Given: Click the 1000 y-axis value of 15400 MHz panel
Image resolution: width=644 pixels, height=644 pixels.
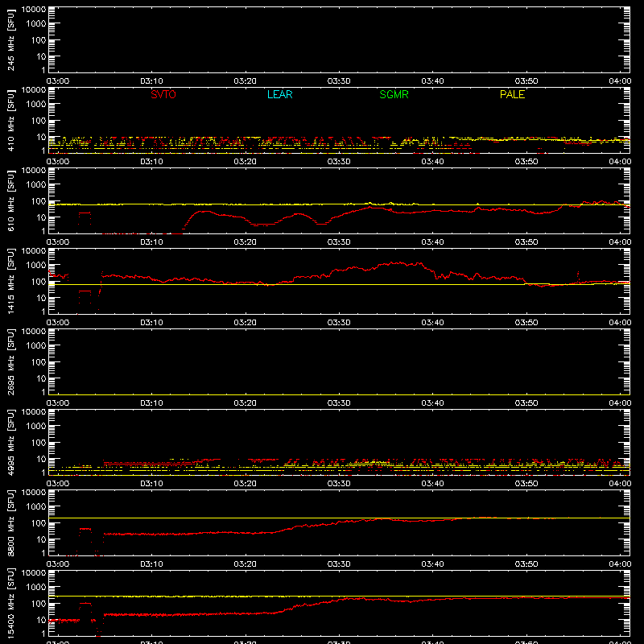Looking at the screenshot, I should pyautogui.click(x=36, y=588).
